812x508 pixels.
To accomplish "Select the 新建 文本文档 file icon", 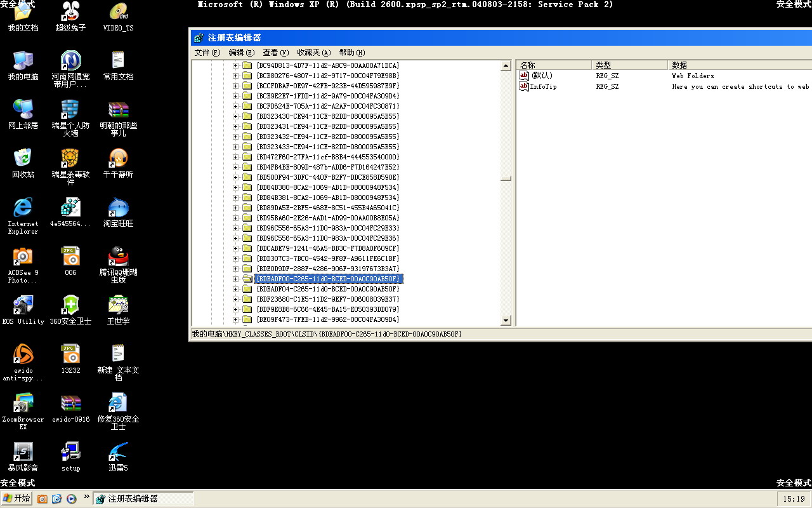I will coord(118,354).
